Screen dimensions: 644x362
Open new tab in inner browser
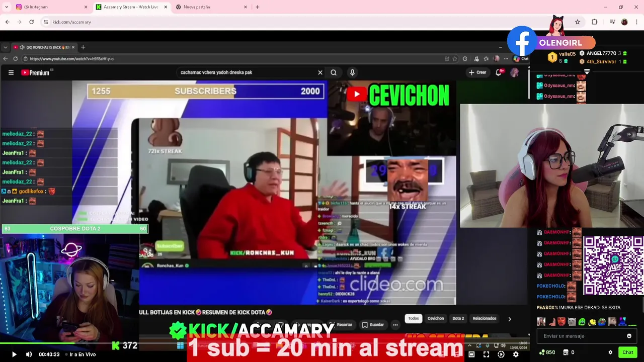point(84,47)
